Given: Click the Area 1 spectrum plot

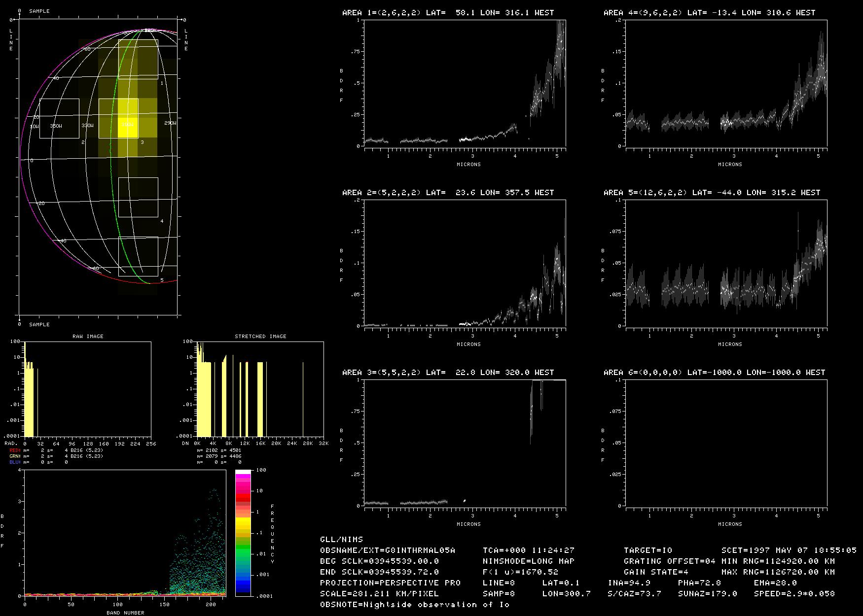Looking at the screenshot, I should [465, 83].
